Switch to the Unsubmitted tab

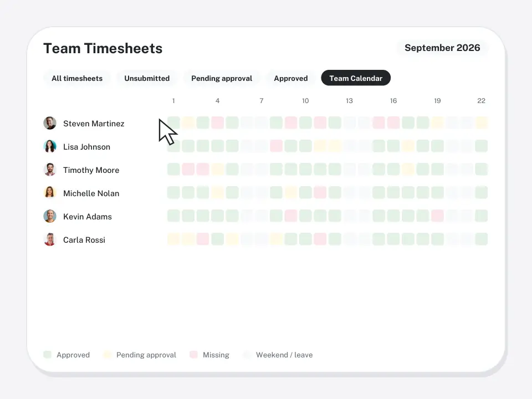pos(147,78)
